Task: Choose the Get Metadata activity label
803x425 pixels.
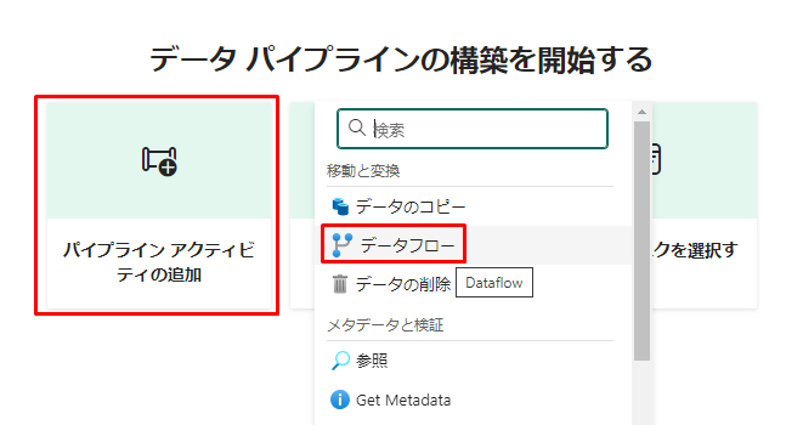Action: 403,400
